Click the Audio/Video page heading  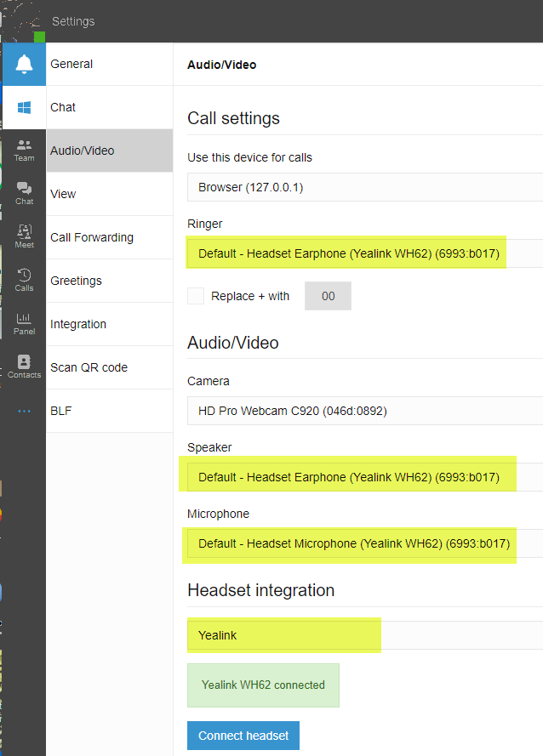point(222,65)
